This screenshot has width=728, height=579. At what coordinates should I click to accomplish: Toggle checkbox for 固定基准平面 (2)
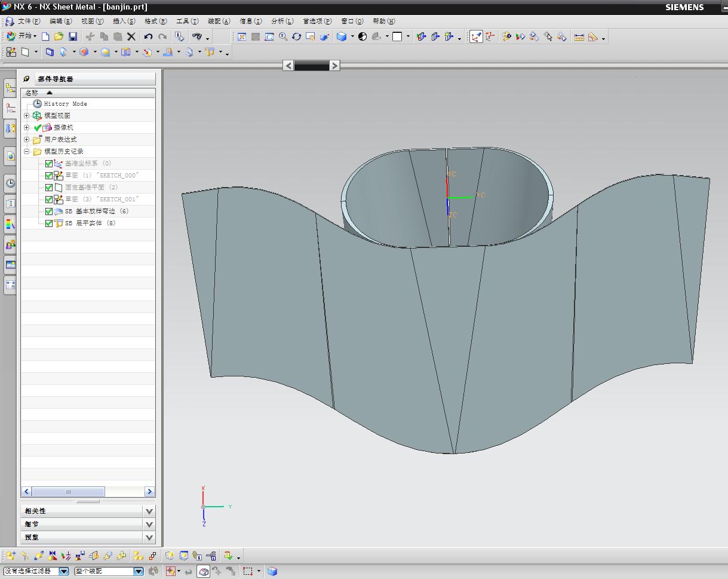(49, 188)
